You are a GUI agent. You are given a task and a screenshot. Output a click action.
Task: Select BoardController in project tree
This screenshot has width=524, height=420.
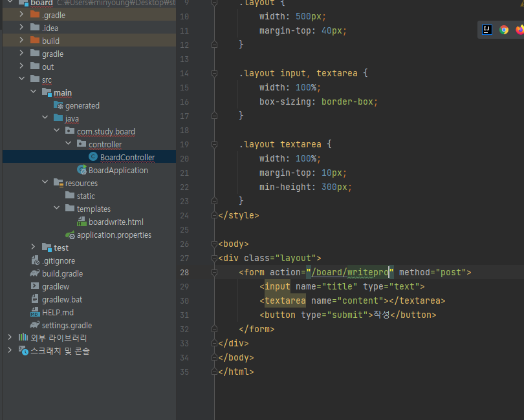tap(127, 157)
